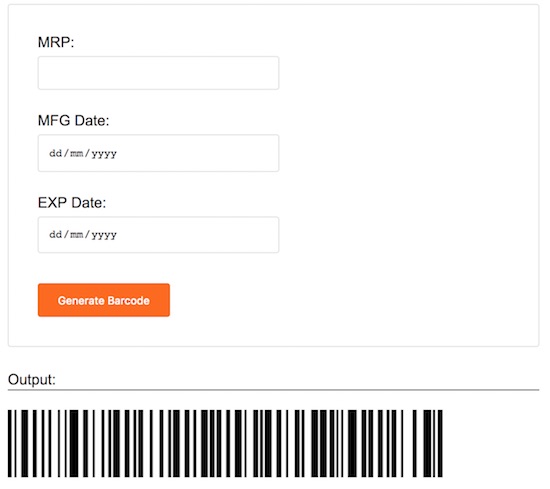Screen dimensions: 550x489
Task: Click the EXP Date label text
Action: click(x=72, y=203)
